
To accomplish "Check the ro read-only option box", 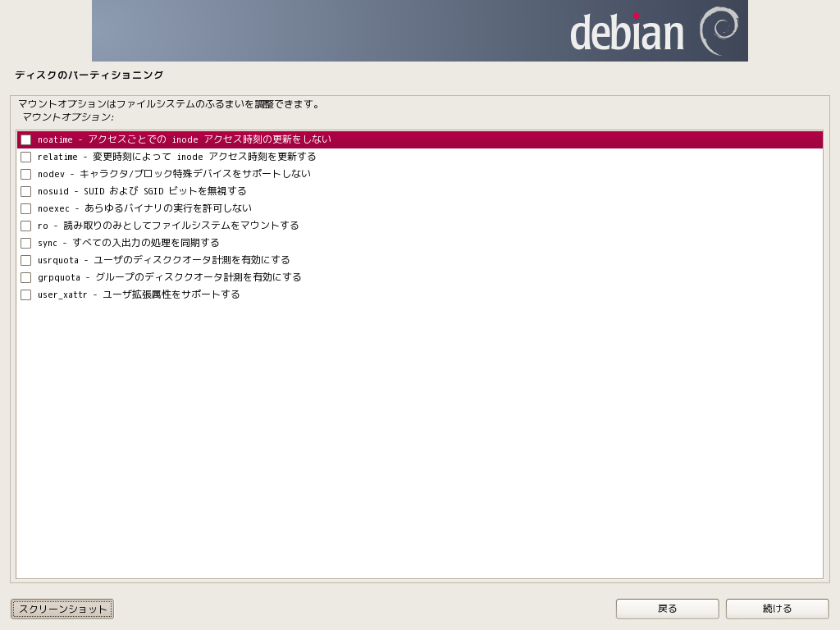I will pos(25,226).
